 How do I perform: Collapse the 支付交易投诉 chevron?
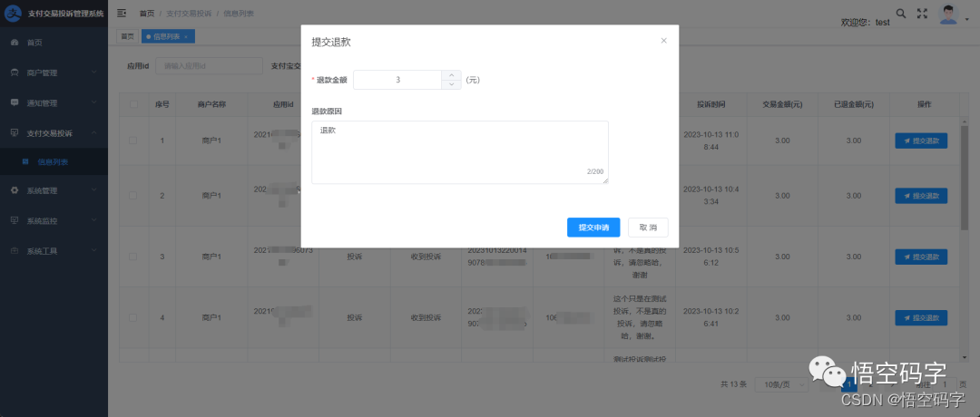tap(93, 132)
